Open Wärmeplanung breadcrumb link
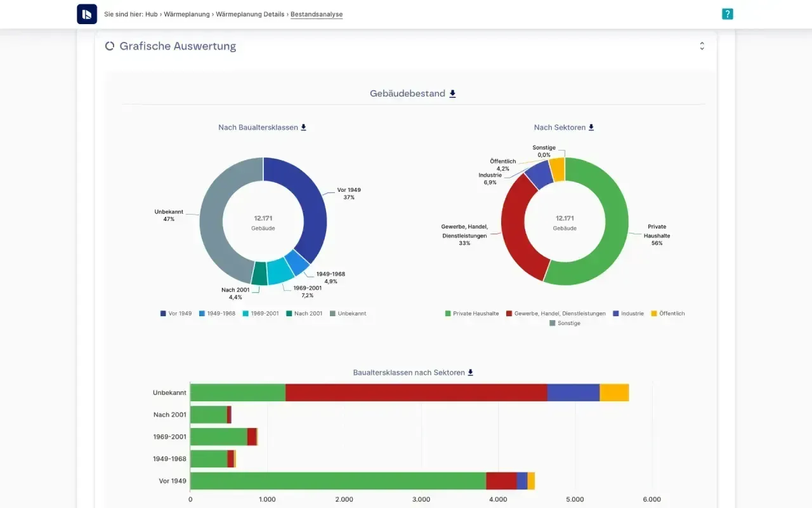 click(x=187, y=14)
